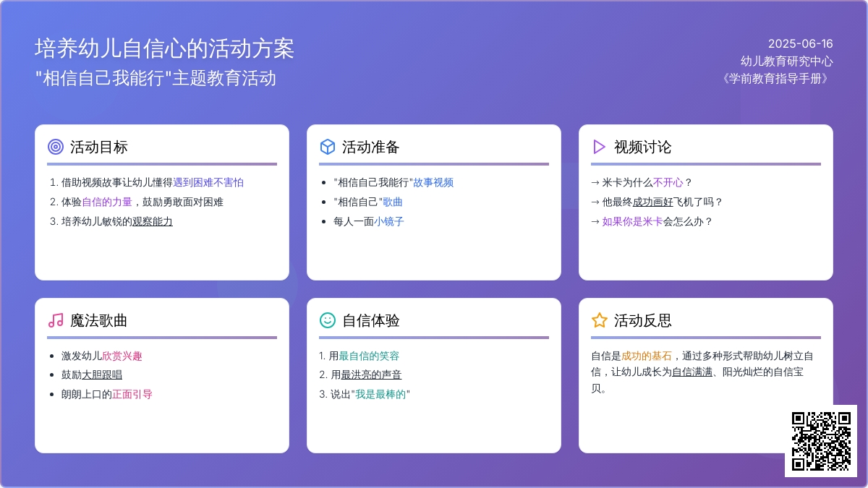Click the heading 魔法歌曲
This screenshot has width=868, height=488.
click(99, 320)
